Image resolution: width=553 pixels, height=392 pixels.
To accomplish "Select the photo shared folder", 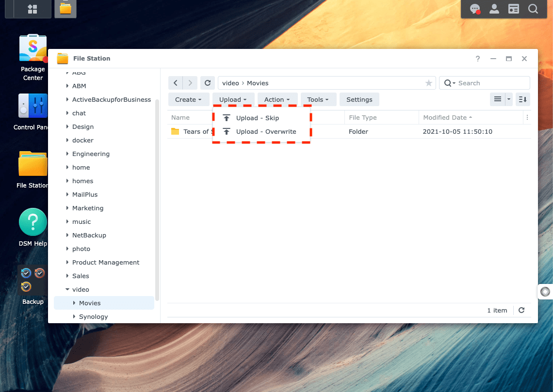I will [81, 249].
